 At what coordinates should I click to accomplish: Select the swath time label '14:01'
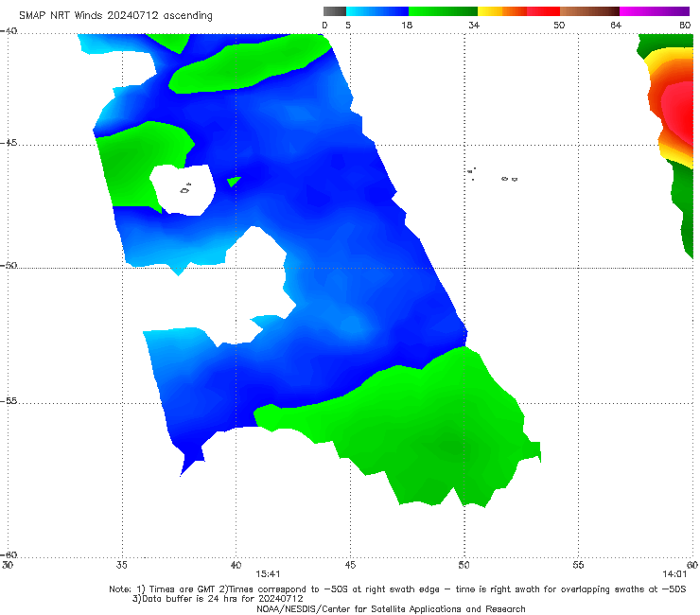click(x=674, y=574)
